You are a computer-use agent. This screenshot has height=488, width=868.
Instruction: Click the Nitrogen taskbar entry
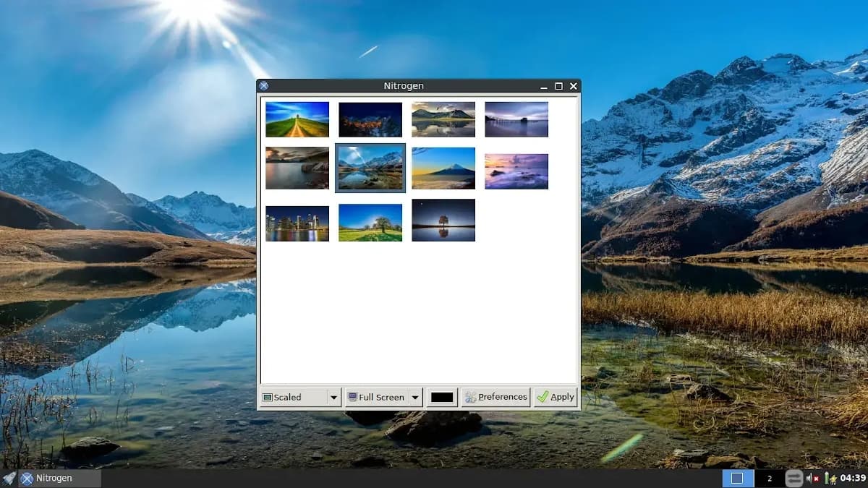tap(59, 479)
